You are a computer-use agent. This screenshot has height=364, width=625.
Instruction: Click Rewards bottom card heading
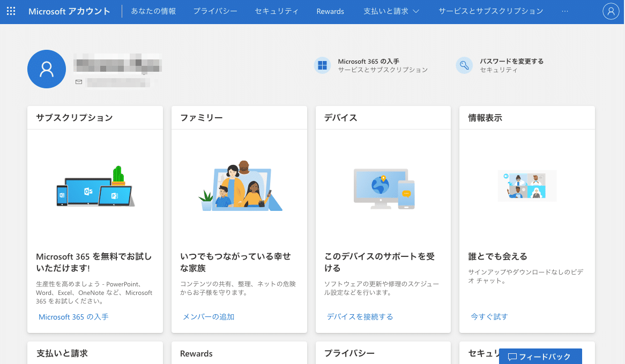196,354
